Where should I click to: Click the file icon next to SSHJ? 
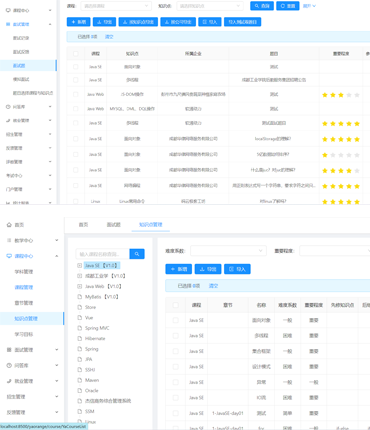[79, 370]
